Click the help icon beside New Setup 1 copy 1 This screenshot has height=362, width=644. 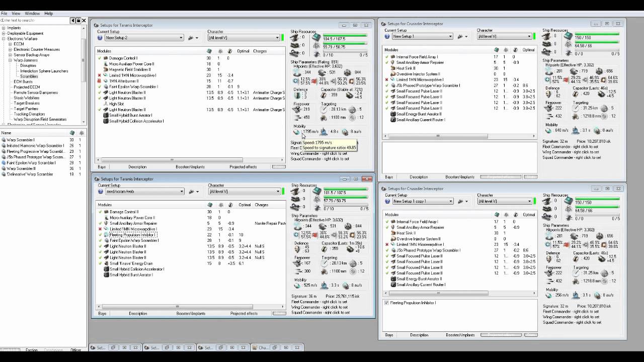[x=387, y=201]
